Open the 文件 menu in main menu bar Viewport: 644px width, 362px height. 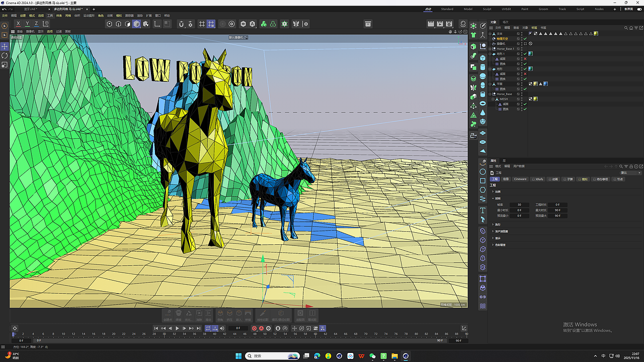(x=5, y=16)
